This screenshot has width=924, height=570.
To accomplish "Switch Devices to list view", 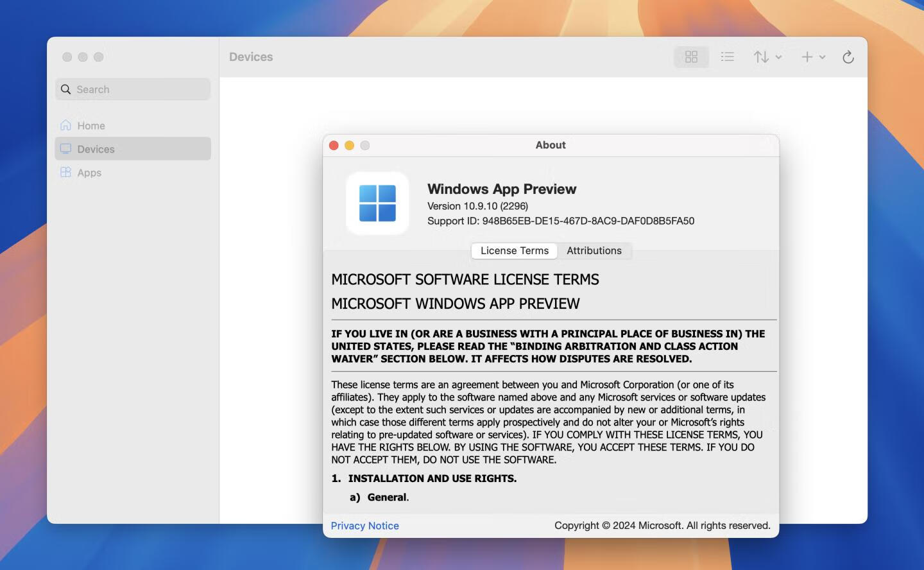I will pyautogui.click(x=727, y=57).
